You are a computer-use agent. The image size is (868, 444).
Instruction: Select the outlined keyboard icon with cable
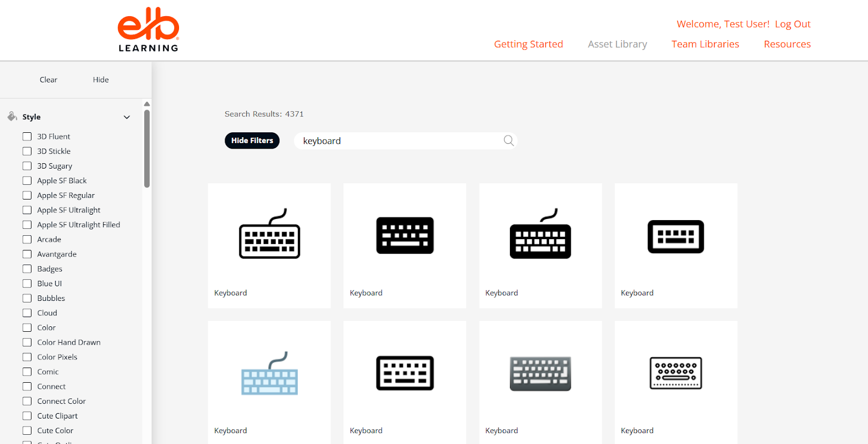coord(270,234)
